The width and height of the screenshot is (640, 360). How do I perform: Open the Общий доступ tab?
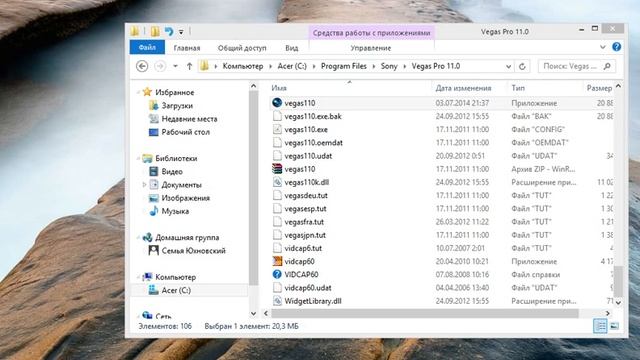coord(242,48)
